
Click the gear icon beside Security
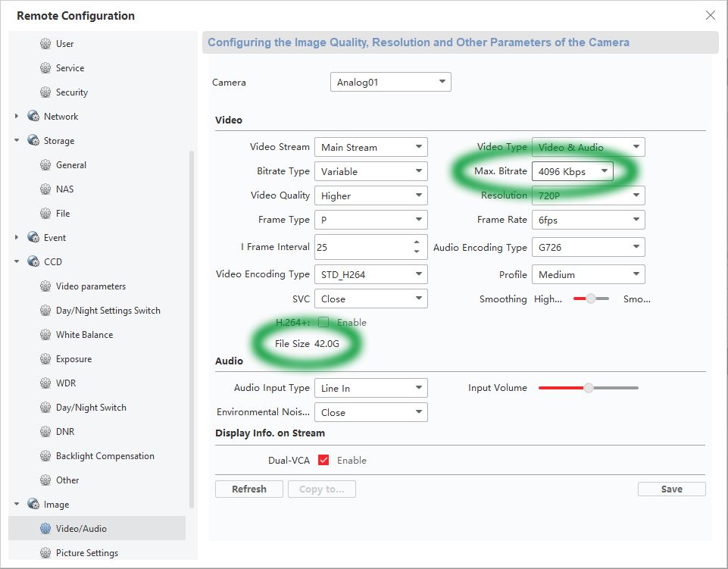click(x=45, y=92)
